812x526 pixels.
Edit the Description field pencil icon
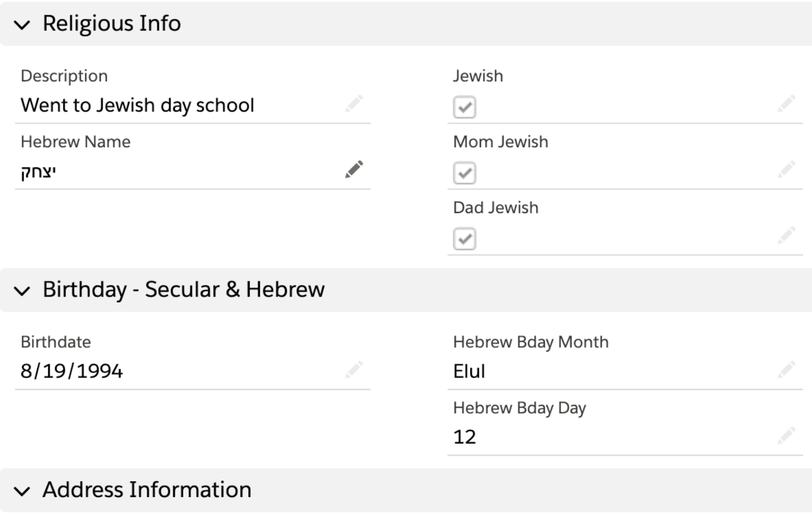coord(354,103)
